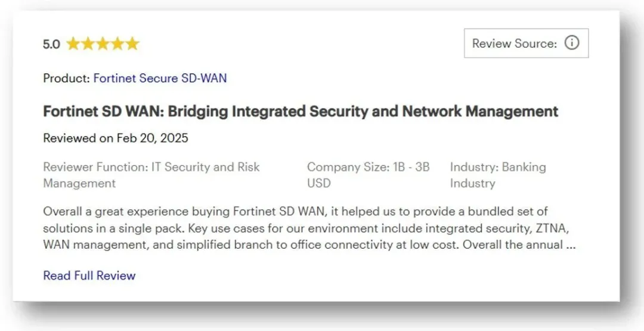Select the middle star of the rating
The width and height of the screenshot is (644, 331).
[x=103, y=44]
